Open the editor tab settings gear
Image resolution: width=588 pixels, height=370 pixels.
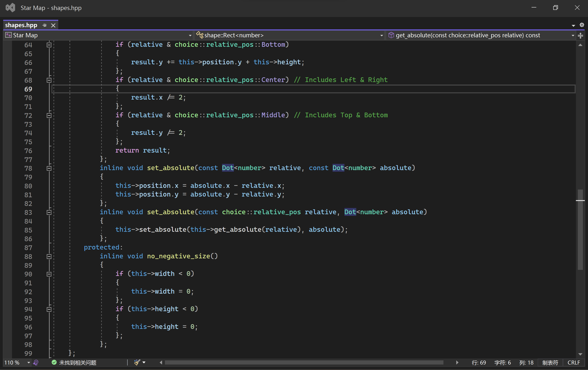click(582, 25)
